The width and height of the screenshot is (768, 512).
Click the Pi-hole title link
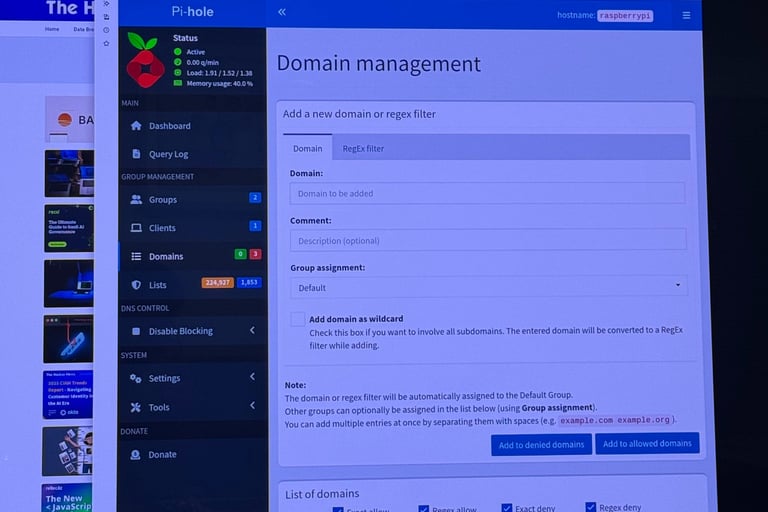point(192,12)
